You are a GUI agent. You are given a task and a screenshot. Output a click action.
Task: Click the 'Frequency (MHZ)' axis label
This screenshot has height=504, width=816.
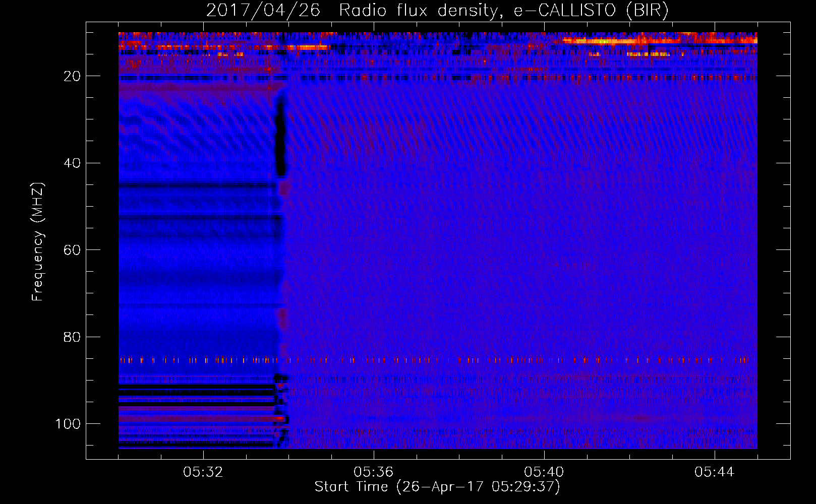coord(38,241)
